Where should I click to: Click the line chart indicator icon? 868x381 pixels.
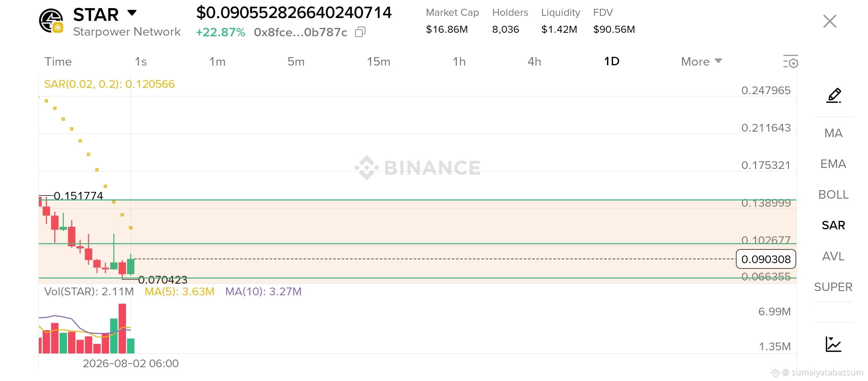tap(833, 344)
